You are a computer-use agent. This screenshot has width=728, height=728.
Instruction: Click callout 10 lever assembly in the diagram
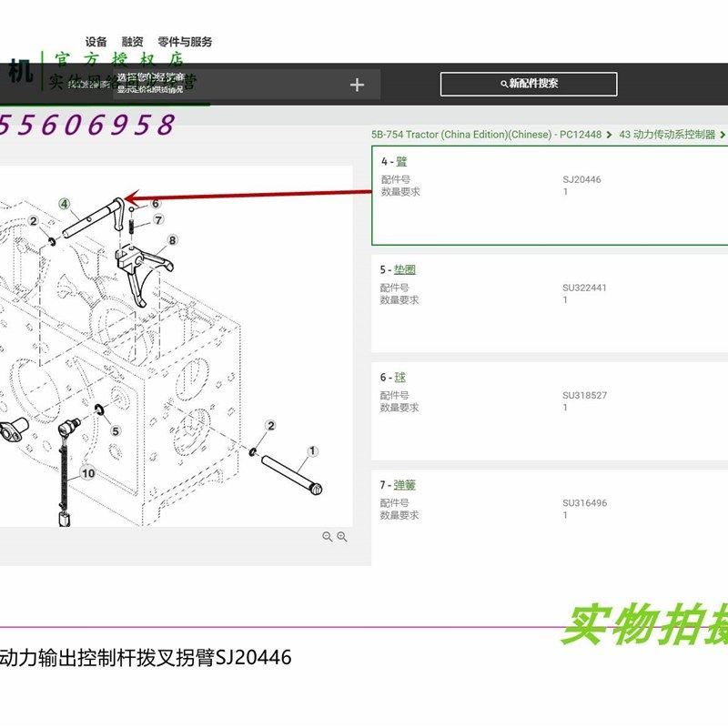tap(87, 472)
